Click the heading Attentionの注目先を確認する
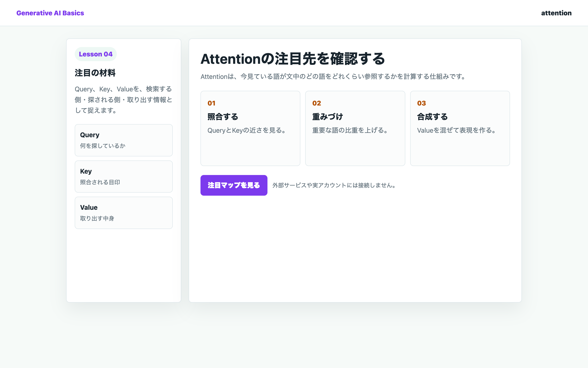588x368 pixels. pyautogui.click(x=293, y=59)
